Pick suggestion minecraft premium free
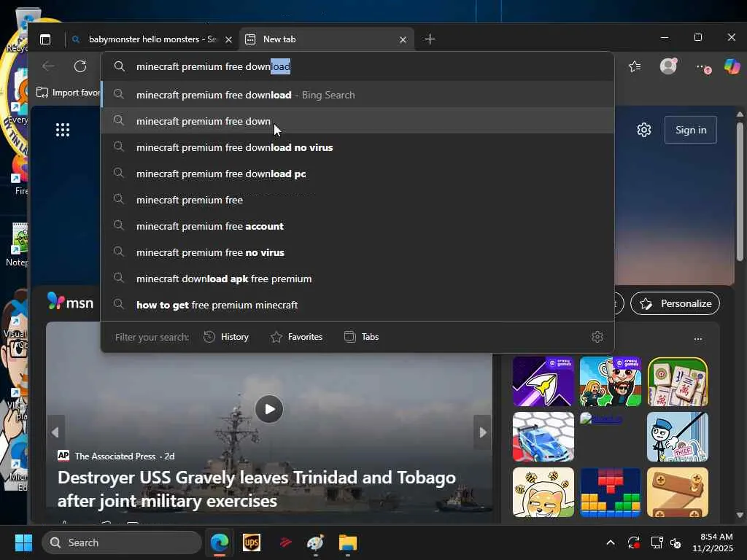 tap(357, 200)
